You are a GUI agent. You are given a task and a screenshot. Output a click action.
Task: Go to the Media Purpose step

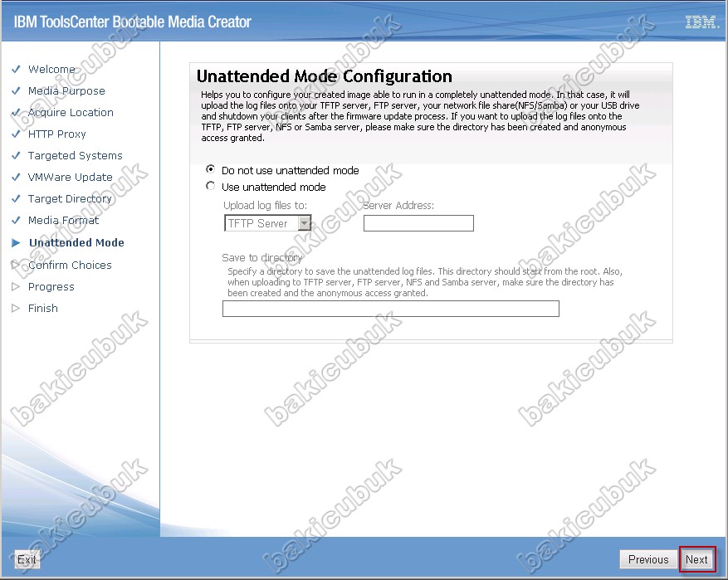click(66, 91)
